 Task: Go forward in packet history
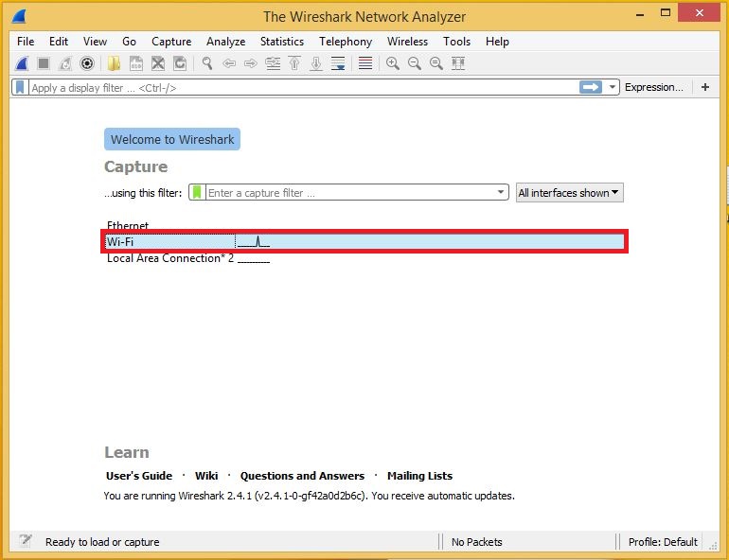251,63
